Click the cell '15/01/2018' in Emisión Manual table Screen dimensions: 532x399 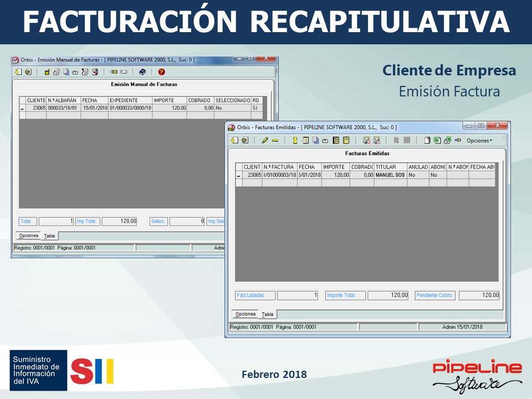click(95, 108)
